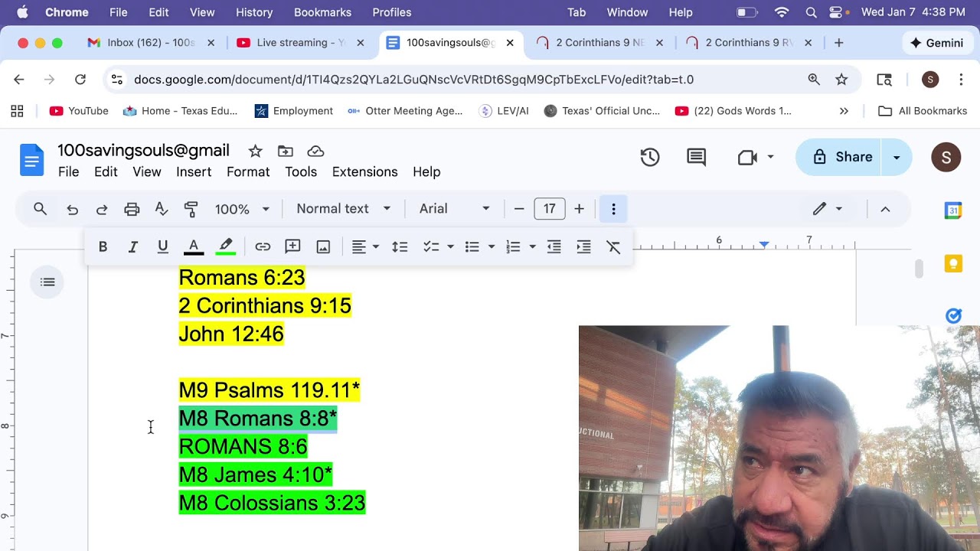This screenshot has height=551, width=980.
Task: Open the Normal text style dropdown
Action: [x=344, y=209]
